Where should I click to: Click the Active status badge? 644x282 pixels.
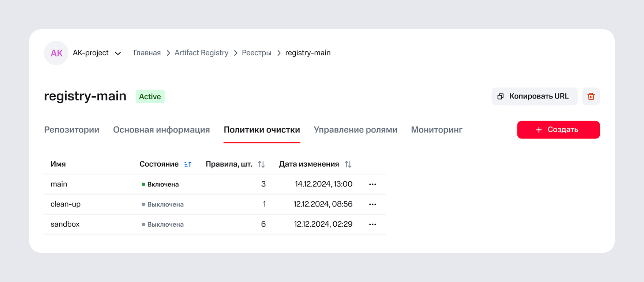(x=150, y=97)
